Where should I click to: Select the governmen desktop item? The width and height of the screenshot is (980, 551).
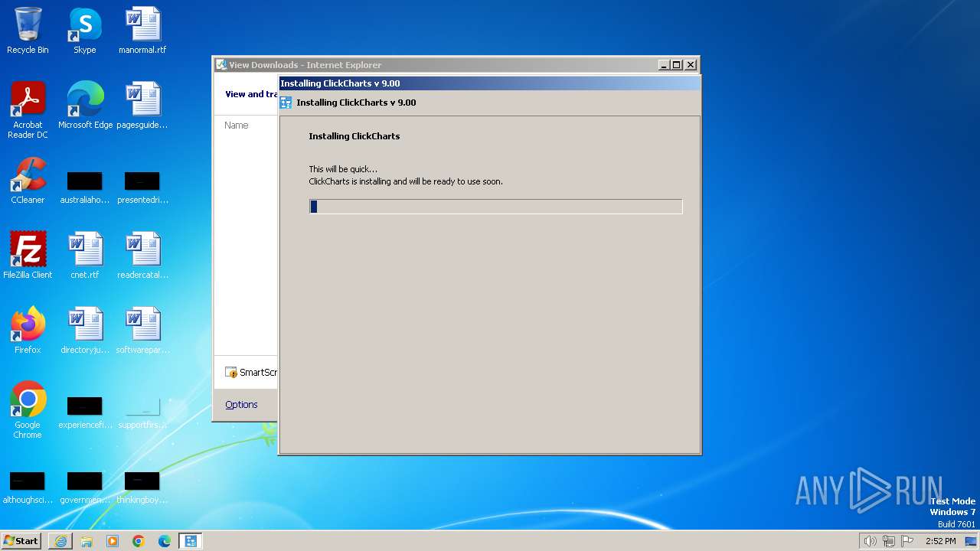[x=85, y=487]
